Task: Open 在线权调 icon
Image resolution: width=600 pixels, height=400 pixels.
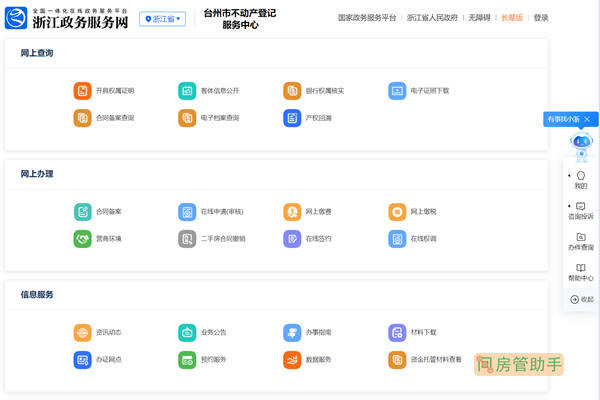Action: tap(397, 239)
